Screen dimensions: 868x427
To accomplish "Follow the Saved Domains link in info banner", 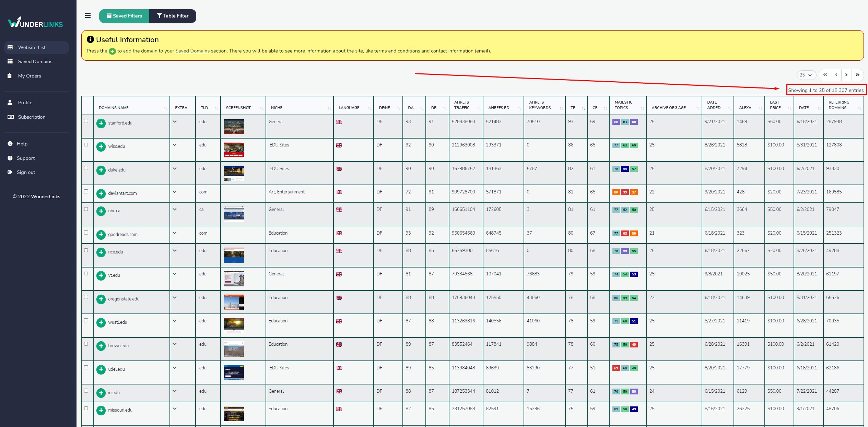I will [x=192, y=51].
